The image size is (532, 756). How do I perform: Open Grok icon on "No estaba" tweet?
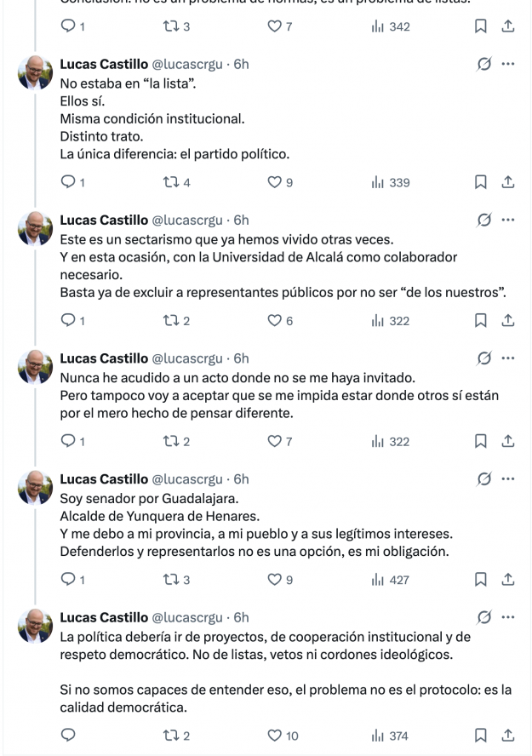[483, 64]
